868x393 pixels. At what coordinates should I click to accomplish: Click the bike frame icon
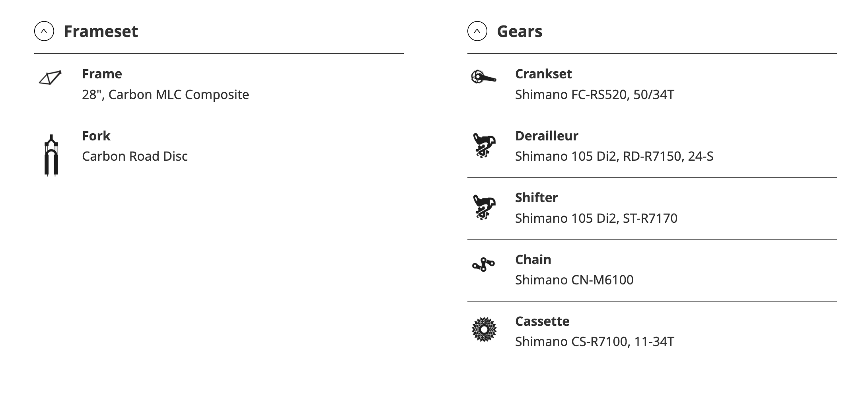tap(51, 78)
